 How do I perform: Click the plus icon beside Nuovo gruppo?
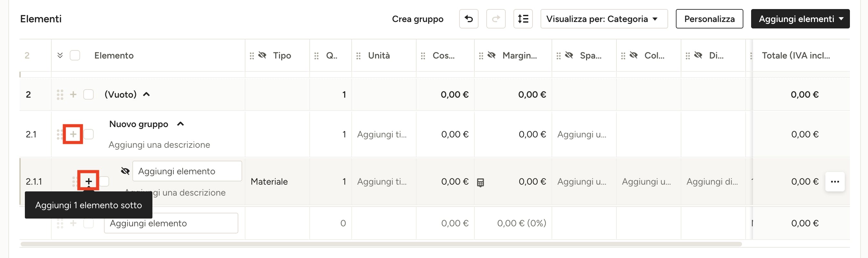tap(73, 134)
